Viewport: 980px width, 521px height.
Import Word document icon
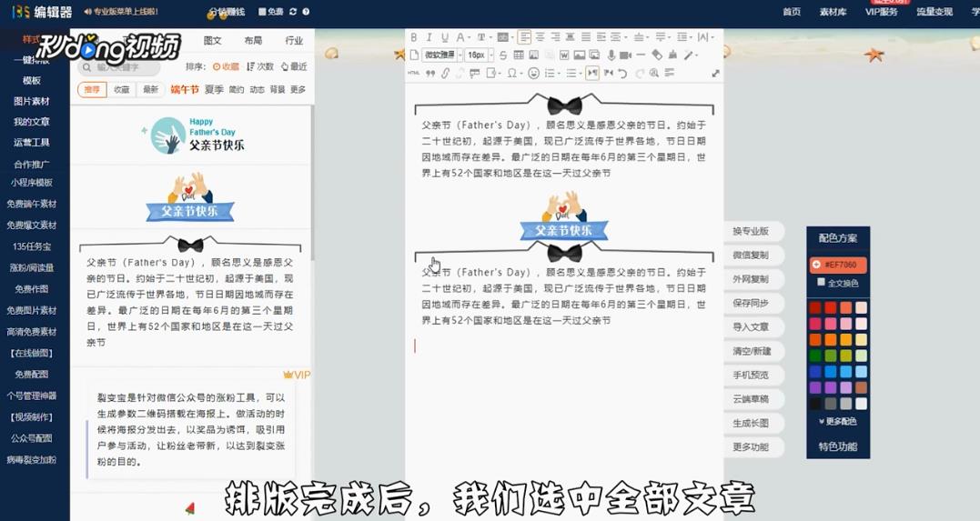(564, 55)
